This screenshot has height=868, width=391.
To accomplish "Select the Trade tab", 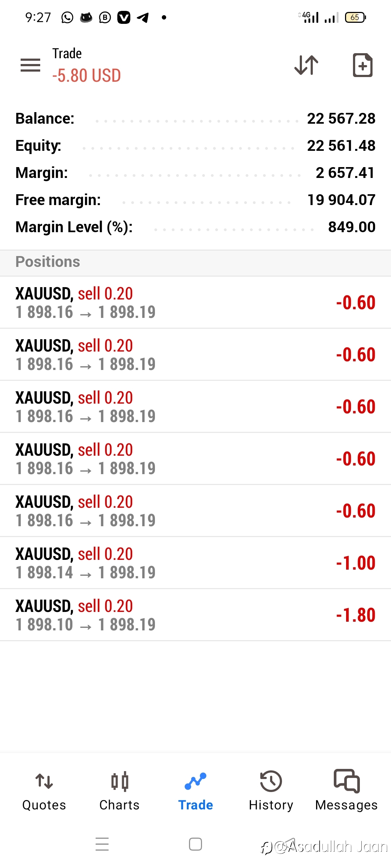I will (x=195, y=791).
